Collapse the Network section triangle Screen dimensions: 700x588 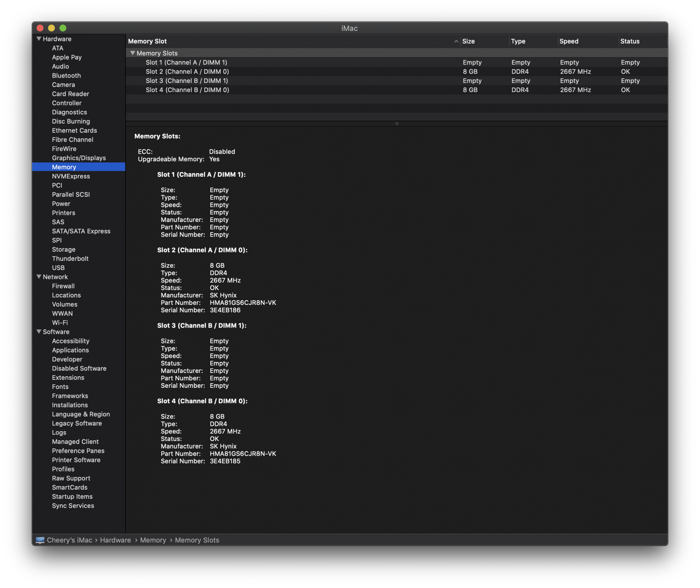pyautogui.click(x=39, y=276)
